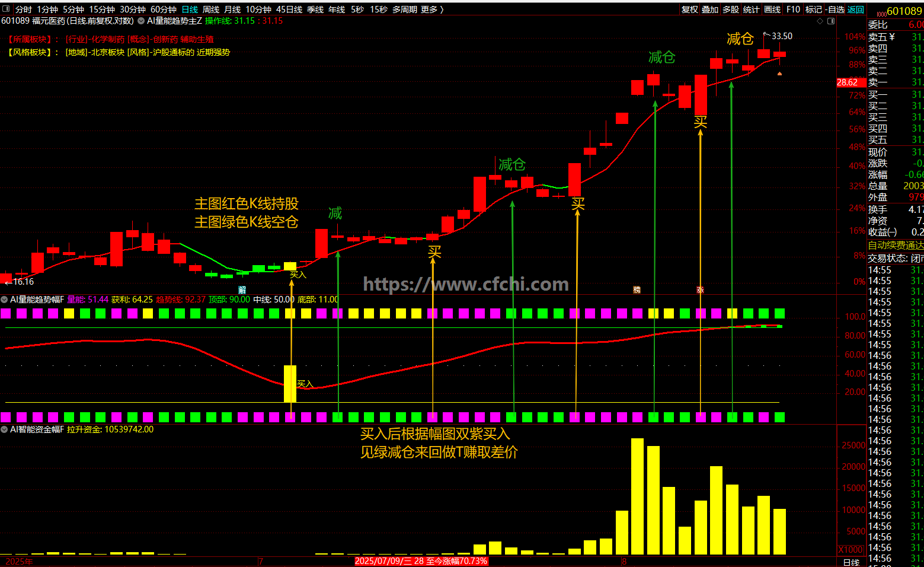Switch to 季线 quarterly chart
Screen dimensions: 924x567
[x=315, y=9]
